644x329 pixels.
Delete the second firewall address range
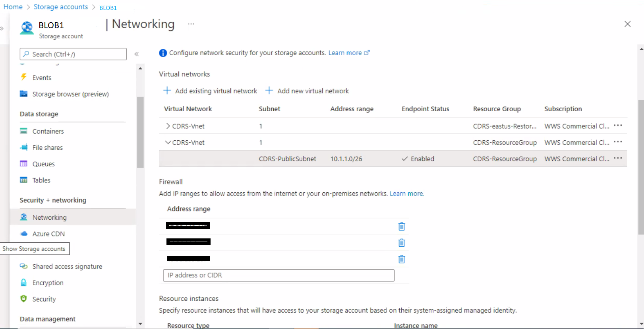[x=402, y=243]
